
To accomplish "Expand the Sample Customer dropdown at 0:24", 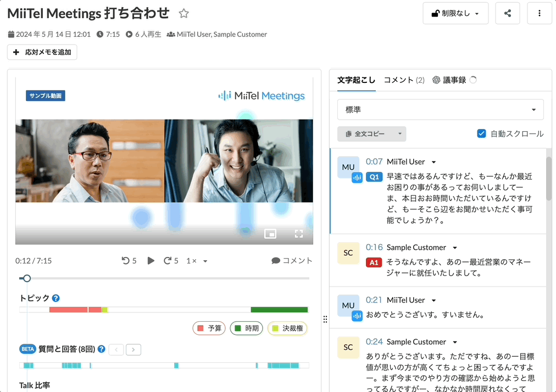I will (455, 342).
